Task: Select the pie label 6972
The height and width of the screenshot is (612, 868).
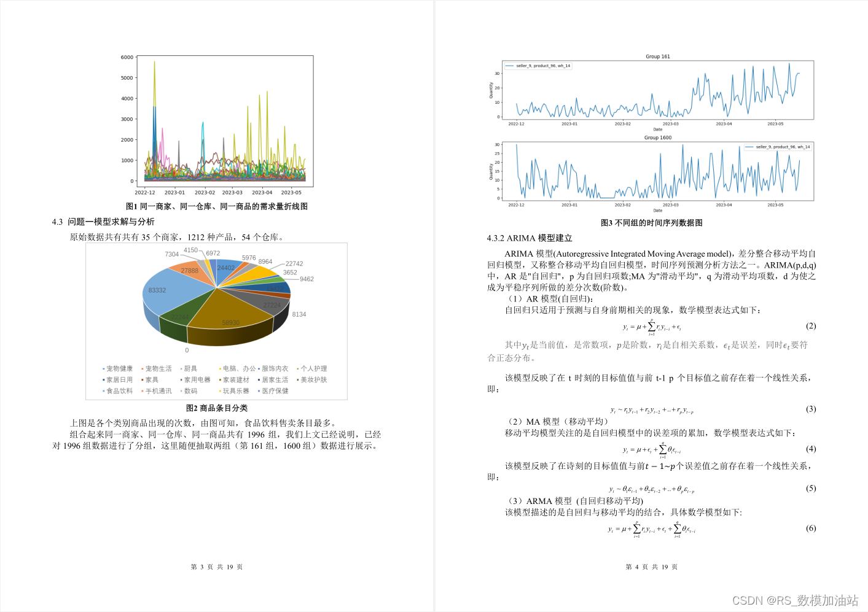Action: [x=213, y=253]
